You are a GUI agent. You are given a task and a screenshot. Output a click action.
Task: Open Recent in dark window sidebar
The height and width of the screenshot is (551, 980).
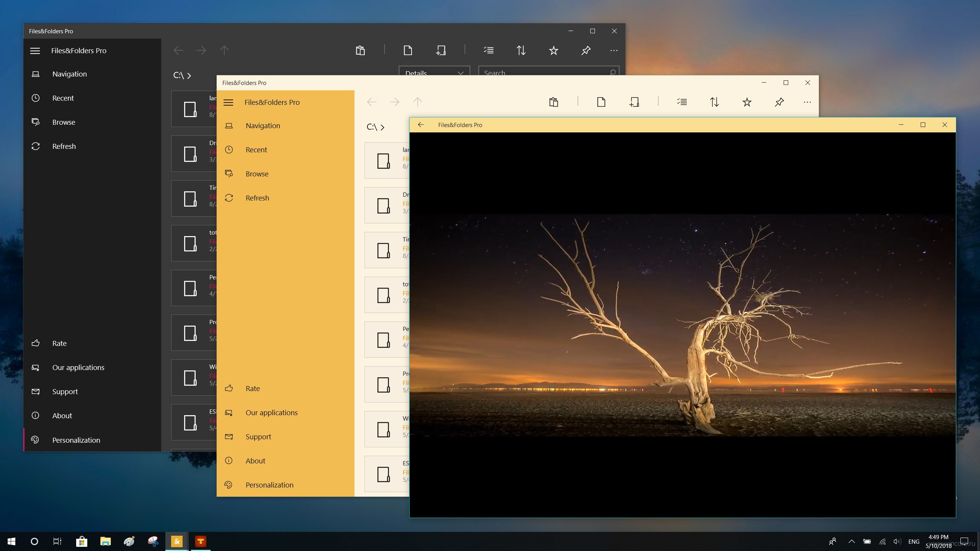coord(92,98)
